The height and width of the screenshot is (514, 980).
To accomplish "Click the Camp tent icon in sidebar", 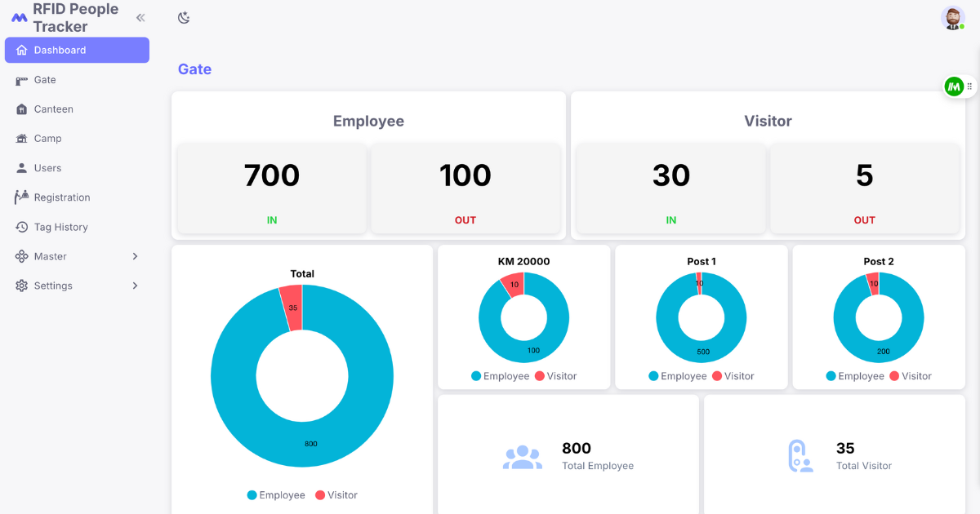I will [x=22, y=139].
